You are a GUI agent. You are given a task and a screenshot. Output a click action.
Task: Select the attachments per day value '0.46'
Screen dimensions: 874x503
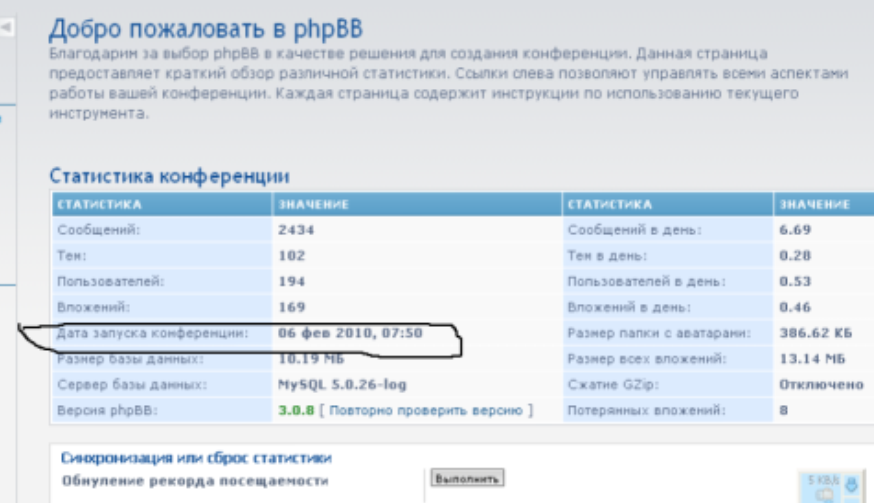pyautogui.click(x=795, y=307)
